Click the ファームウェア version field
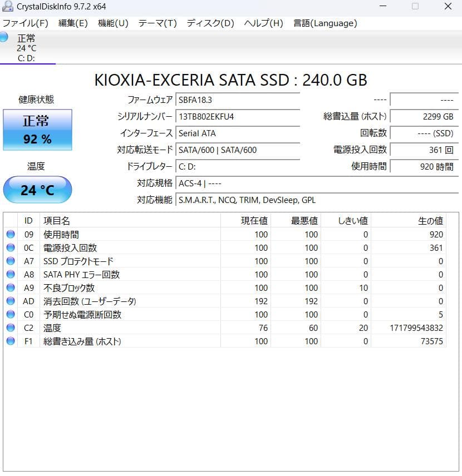The height and width of the screenshot is (476, 462). (238, 100)
